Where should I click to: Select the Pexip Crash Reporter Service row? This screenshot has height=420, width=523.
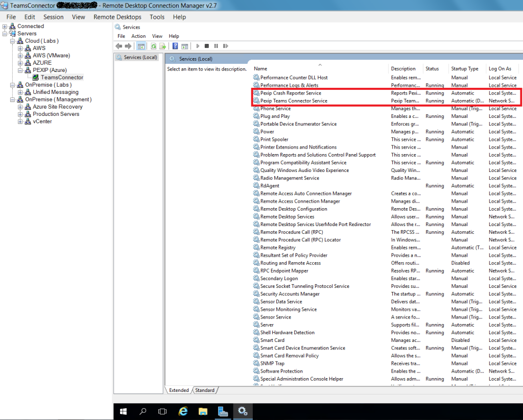point(291,93)
